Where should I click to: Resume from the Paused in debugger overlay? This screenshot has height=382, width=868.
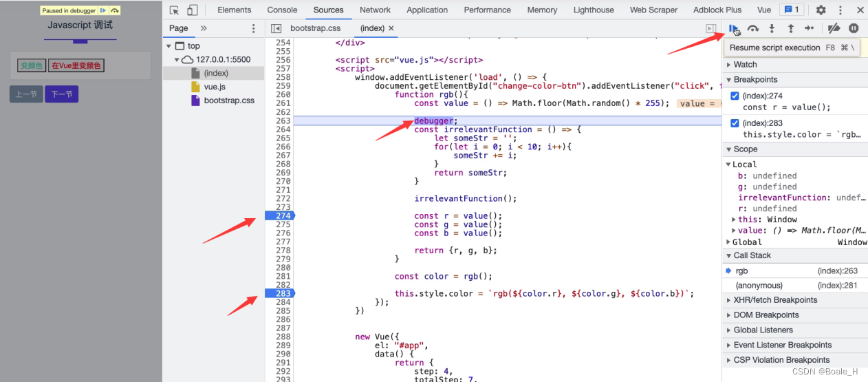click(102, 10)
